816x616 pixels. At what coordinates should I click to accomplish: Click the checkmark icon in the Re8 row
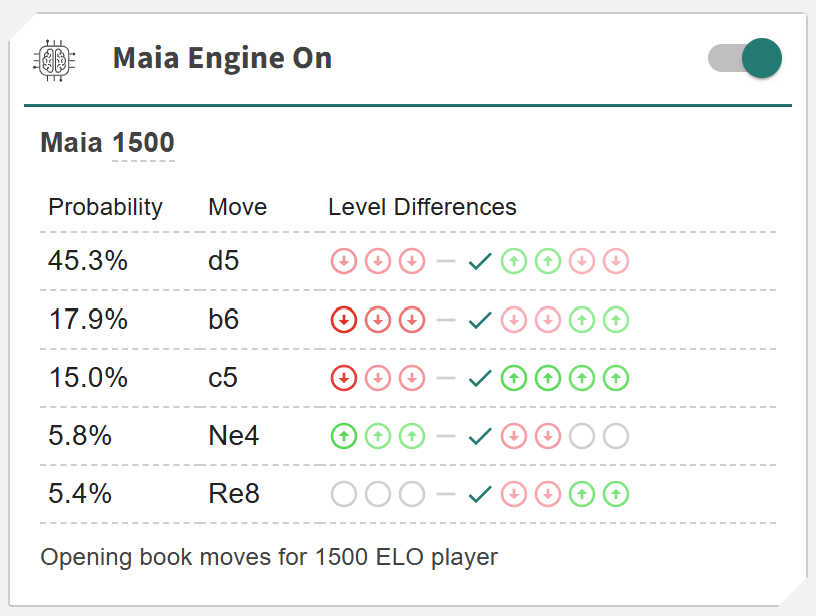pyautogui.click(x=480, y=494)
